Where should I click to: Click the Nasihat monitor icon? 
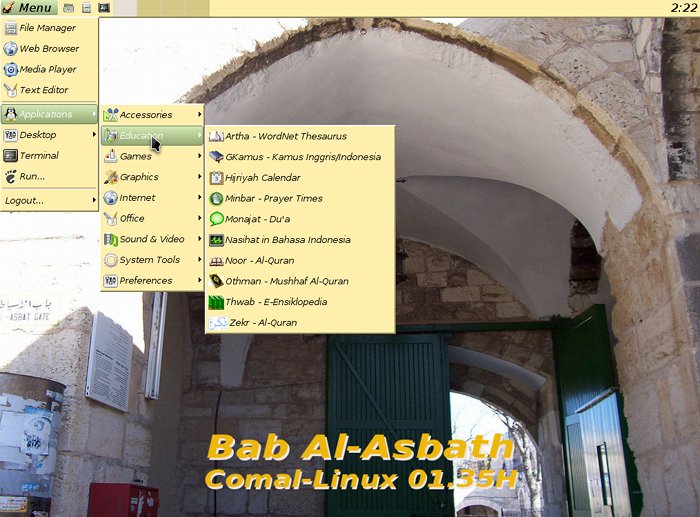tap(216, 240)
